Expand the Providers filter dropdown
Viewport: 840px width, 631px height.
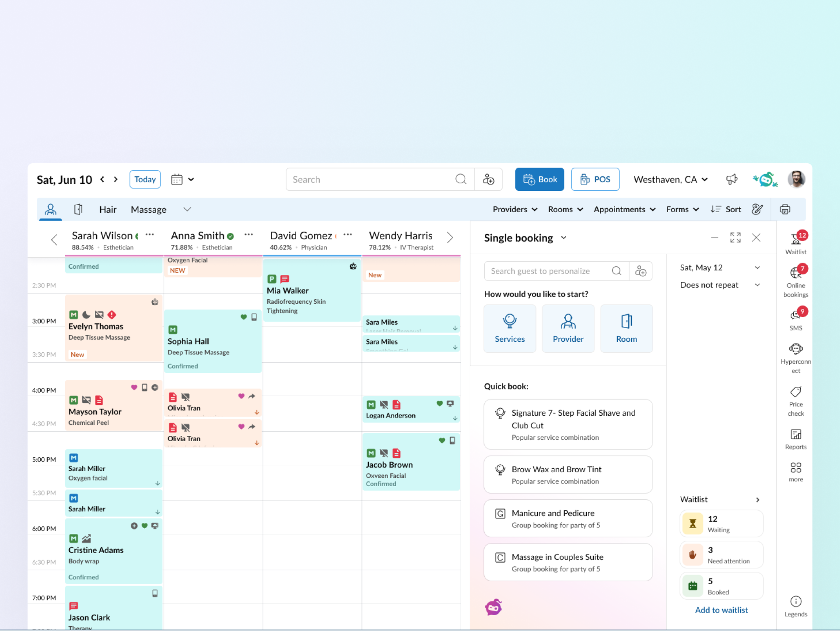[x=515, y=209]
